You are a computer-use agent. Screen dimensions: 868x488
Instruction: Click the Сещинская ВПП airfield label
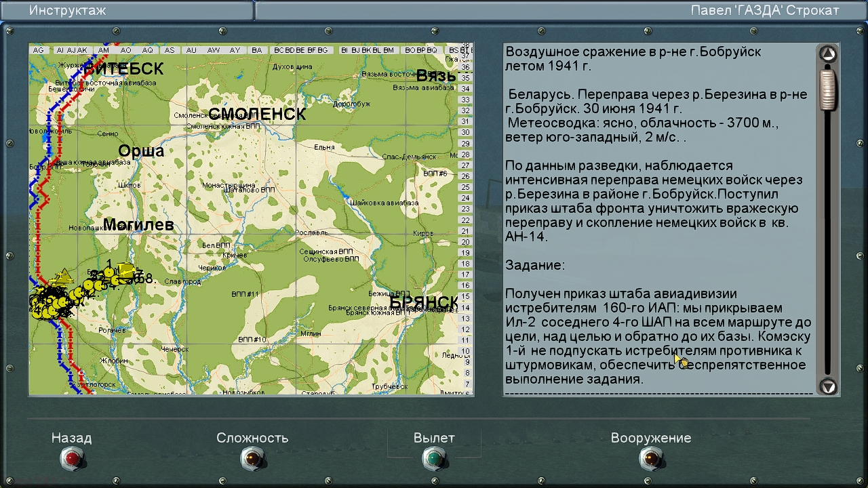click(x=328, y=251)
